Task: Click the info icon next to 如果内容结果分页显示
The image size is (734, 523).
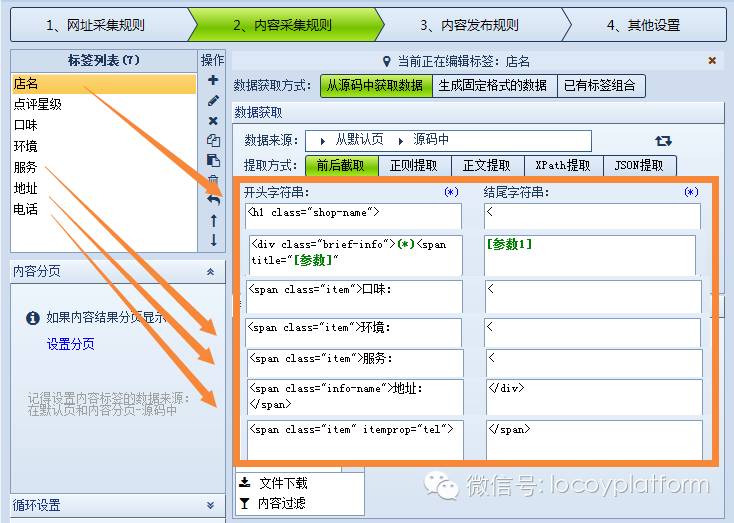Action: pos(33,318)
